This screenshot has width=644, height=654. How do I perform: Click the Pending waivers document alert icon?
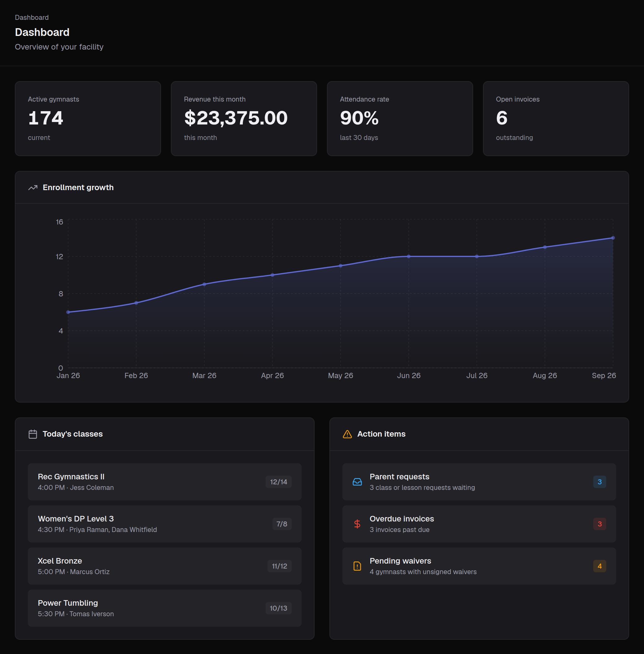tap(357, 566)
